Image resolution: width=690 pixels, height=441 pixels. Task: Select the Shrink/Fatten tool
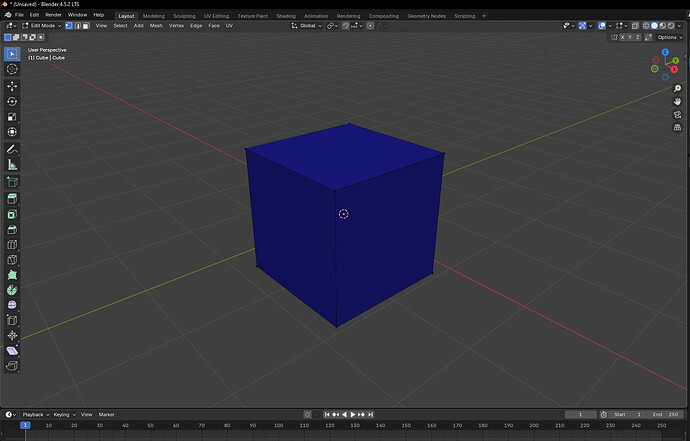[x=12, y=335]
